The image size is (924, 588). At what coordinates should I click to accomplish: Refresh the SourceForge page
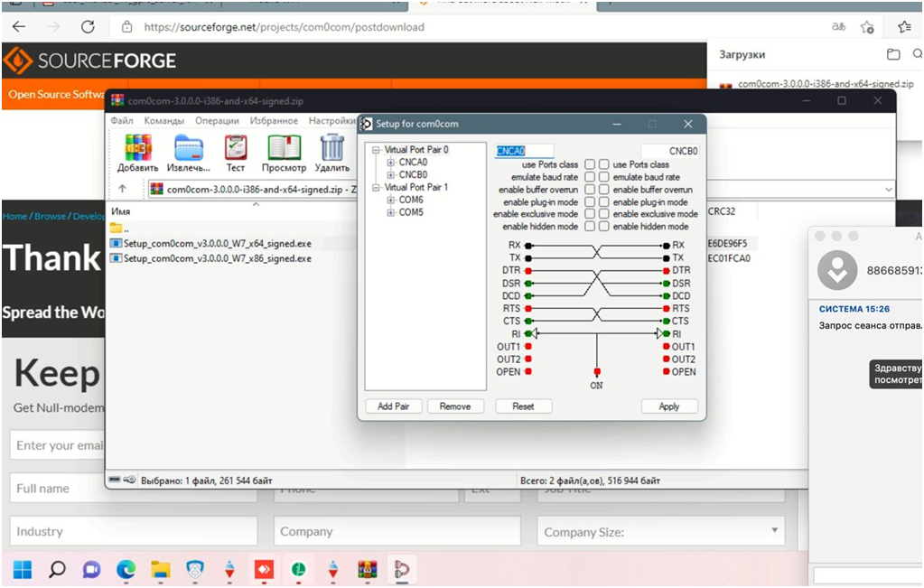coord(88,27)
